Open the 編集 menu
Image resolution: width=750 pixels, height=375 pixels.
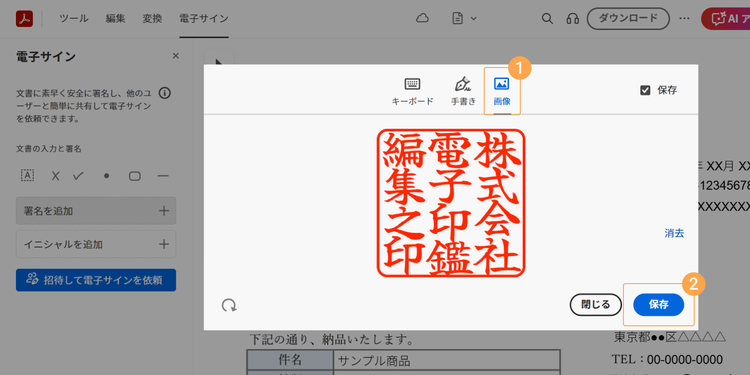click(x=115, y=19)
